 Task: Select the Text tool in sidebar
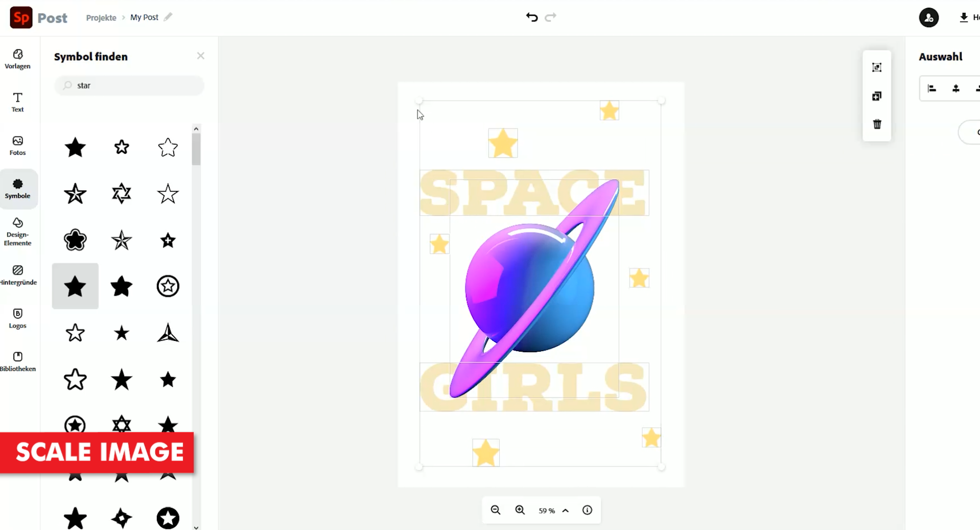(x=18, y=102)
